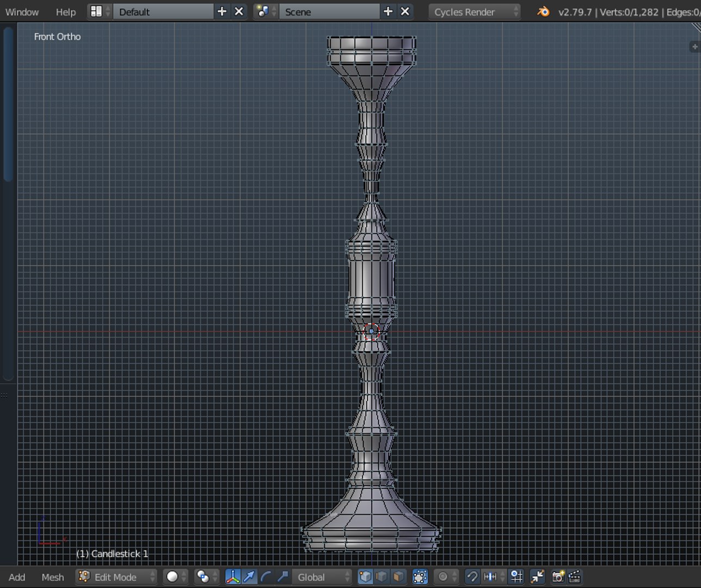Open the Cycles Render engine dropdown
Viewport: 701px width, 588px height.
tap(474, 11)
